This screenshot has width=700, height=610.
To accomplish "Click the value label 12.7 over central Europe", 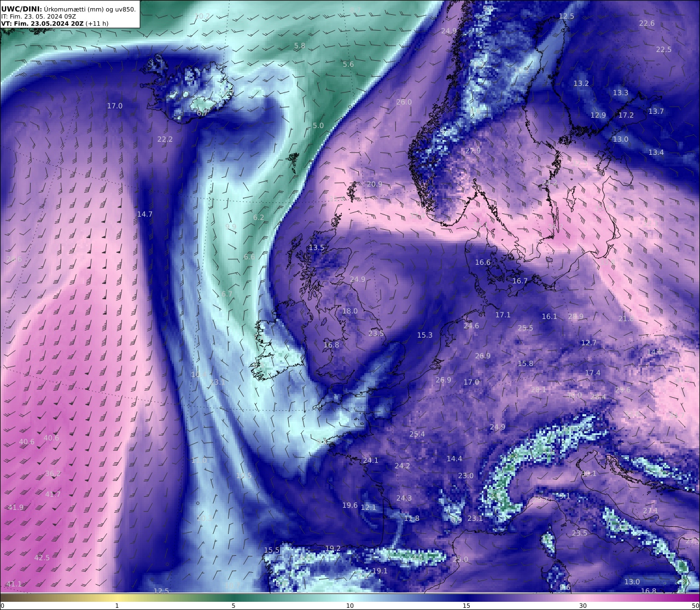I will coord(588,343).
